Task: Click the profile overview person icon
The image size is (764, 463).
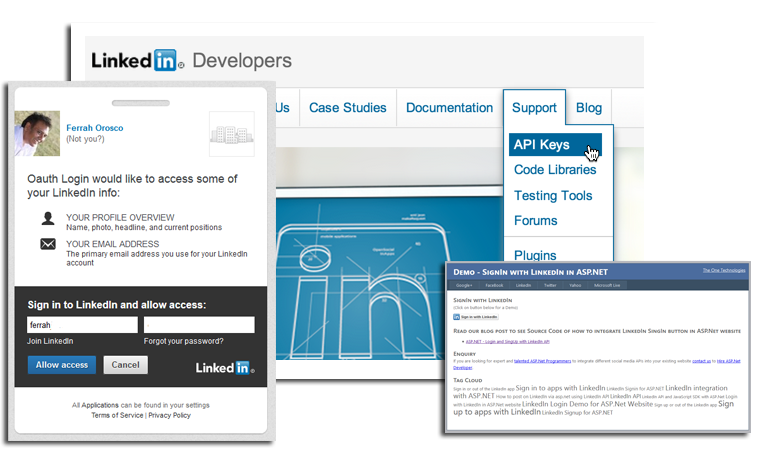Action: (x=48, y=219)
